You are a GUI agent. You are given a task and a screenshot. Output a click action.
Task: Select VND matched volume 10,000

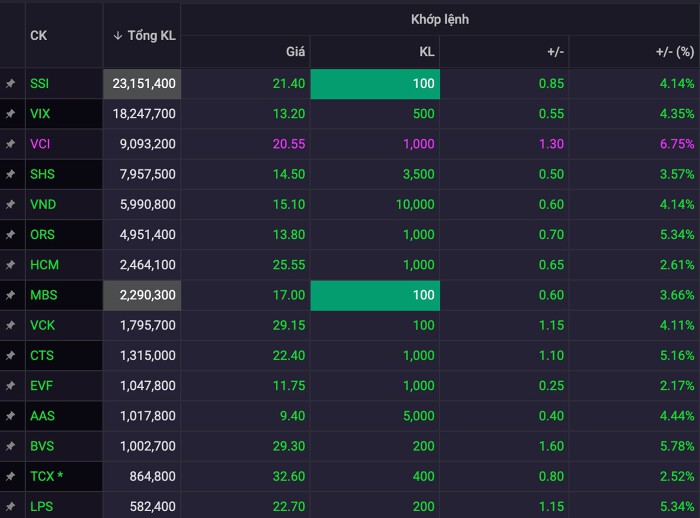tap(415, 205)
